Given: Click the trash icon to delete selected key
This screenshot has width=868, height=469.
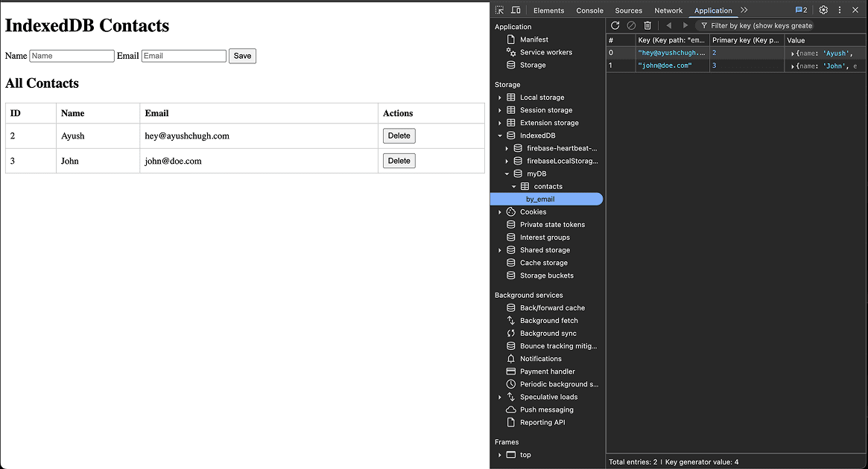Looking at the screenshot, I should pyautogui.click(x=647, y=25).
